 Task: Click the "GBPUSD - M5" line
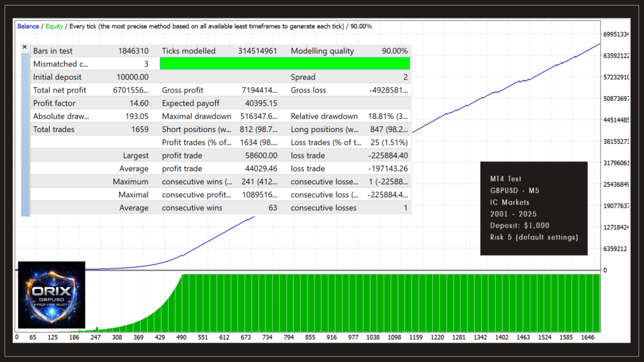[514, 190]
